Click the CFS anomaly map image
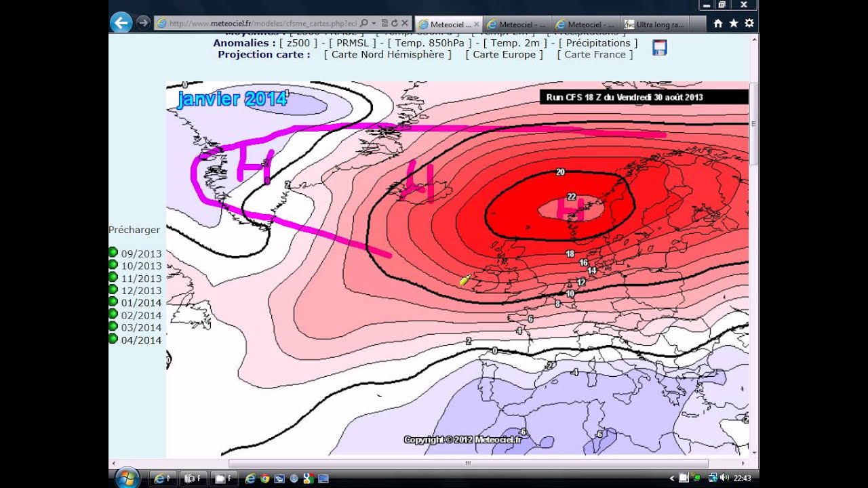868x488 pixels. click(457, 268)
